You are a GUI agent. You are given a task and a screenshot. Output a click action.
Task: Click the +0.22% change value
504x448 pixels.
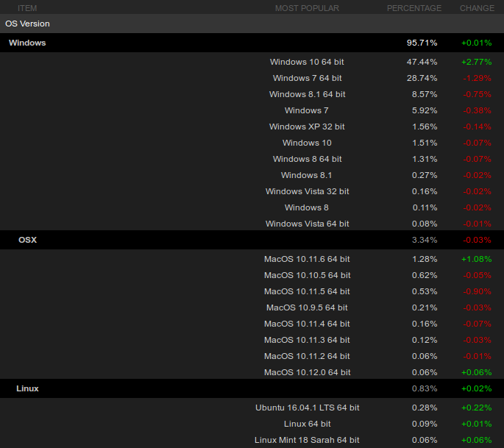pos(476,408)
